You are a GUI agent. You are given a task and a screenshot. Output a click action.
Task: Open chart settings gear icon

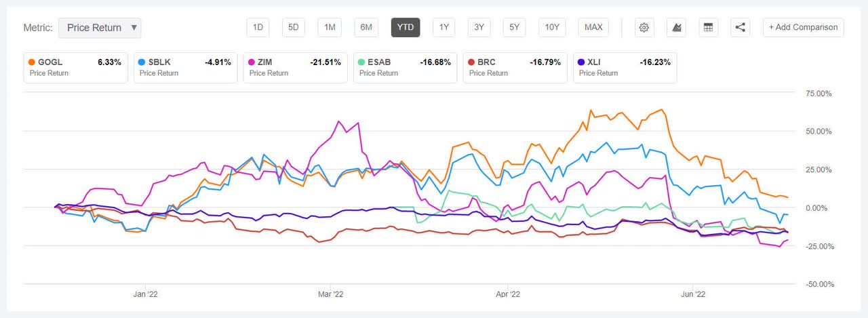point(644,28)
